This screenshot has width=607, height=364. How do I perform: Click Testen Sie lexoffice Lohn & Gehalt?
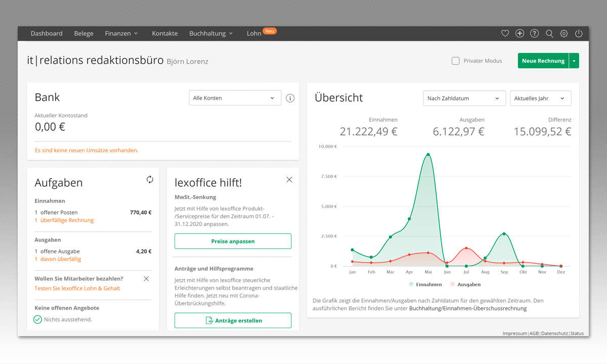point(77,289)
